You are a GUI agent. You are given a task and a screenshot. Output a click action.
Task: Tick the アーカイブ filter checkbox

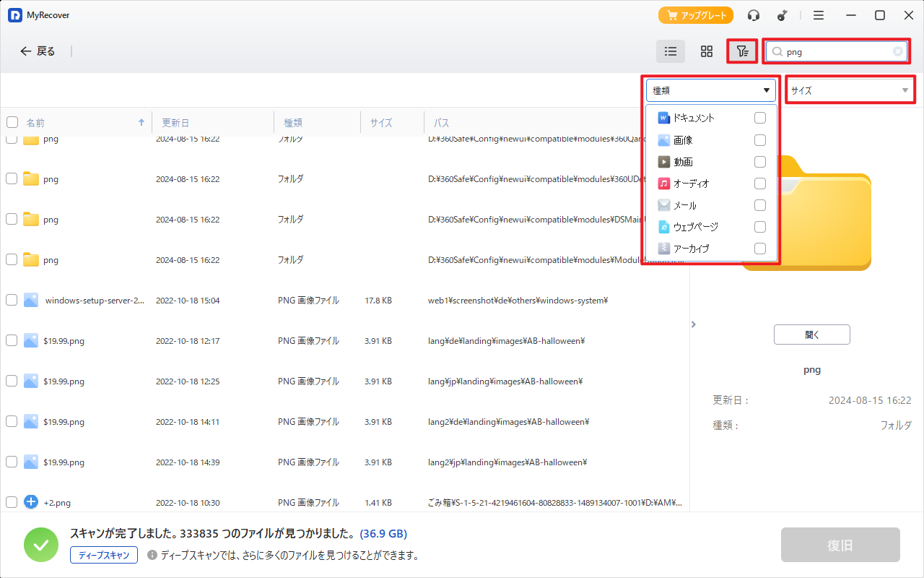pos(759,249)
